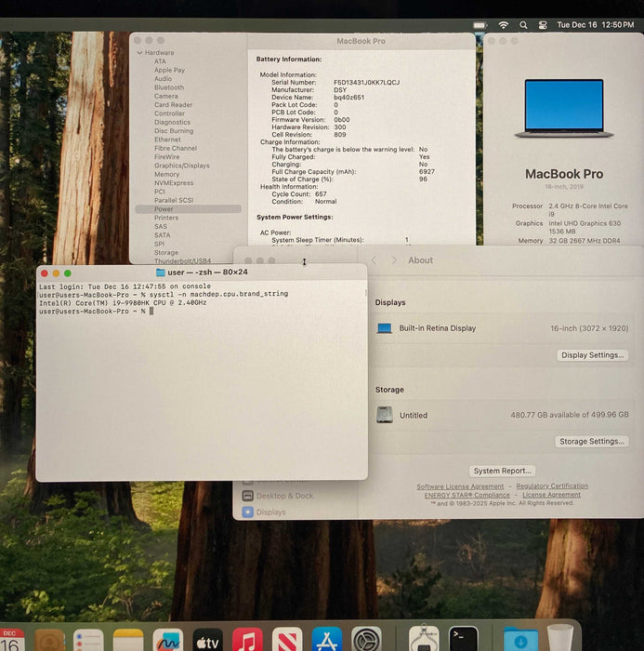This screenshot has height=651, width=644.
Task: Click battery serial number F5D13431J0KK7LQCJ
Action: point(367,83)
